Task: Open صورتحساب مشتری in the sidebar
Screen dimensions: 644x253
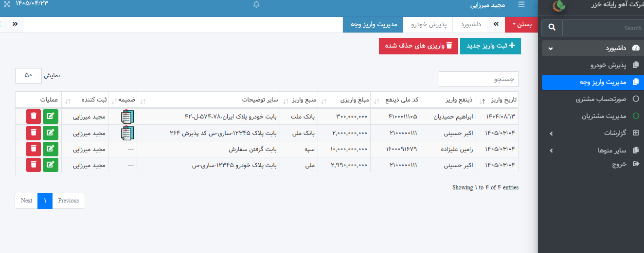Action: pos(592,99)
